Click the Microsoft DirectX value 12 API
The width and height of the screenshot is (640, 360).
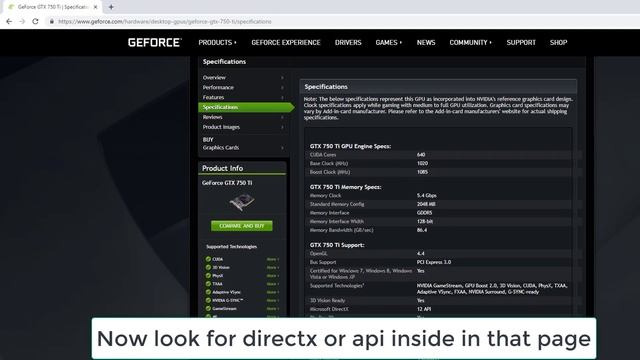(424, 309)
